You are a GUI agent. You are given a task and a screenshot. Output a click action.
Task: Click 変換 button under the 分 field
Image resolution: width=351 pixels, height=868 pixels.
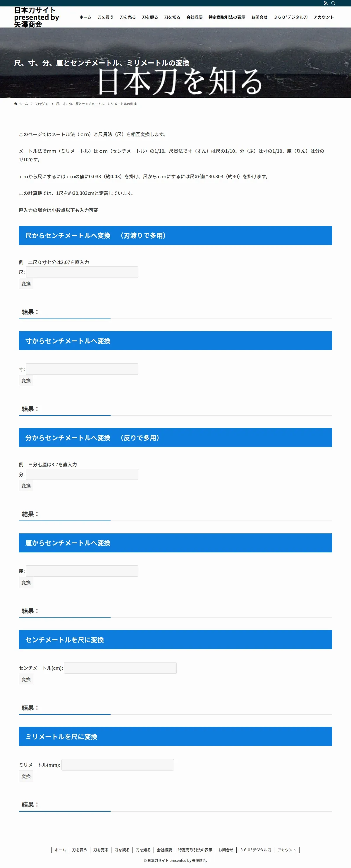click(26, 486)
